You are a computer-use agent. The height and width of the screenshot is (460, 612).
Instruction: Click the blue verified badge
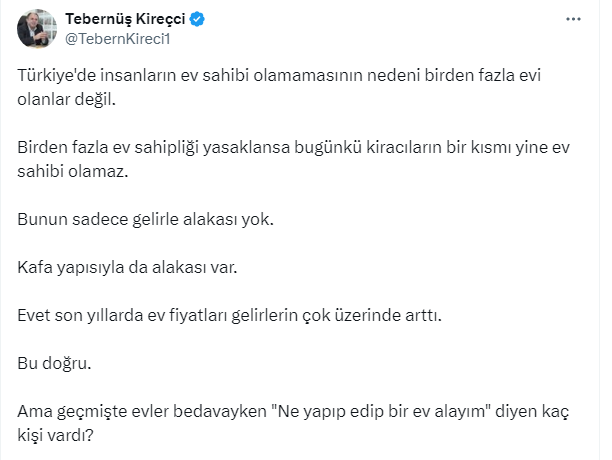tap(199, 20)
